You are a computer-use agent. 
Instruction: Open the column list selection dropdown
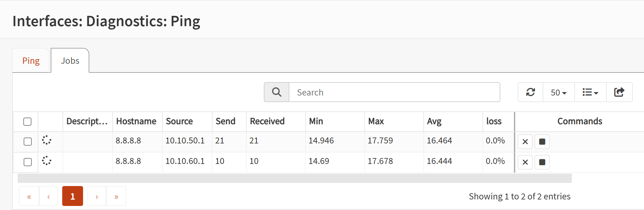[x=590, y=92]
